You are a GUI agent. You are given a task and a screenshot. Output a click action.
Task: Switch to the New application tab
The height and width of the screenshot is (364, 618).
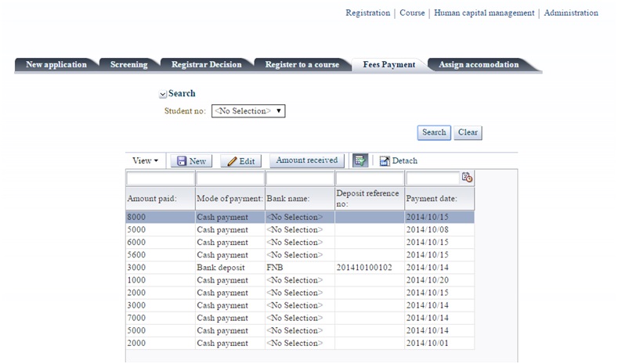(x=56, y=65)
